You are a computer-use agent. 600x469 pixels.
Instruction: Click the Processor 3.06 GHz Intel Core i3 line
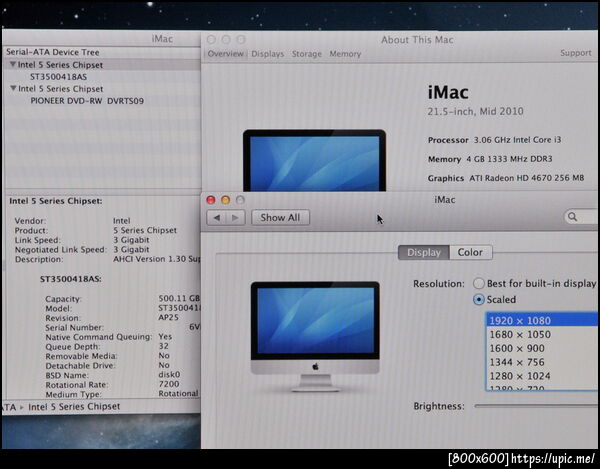click(494, 140)
